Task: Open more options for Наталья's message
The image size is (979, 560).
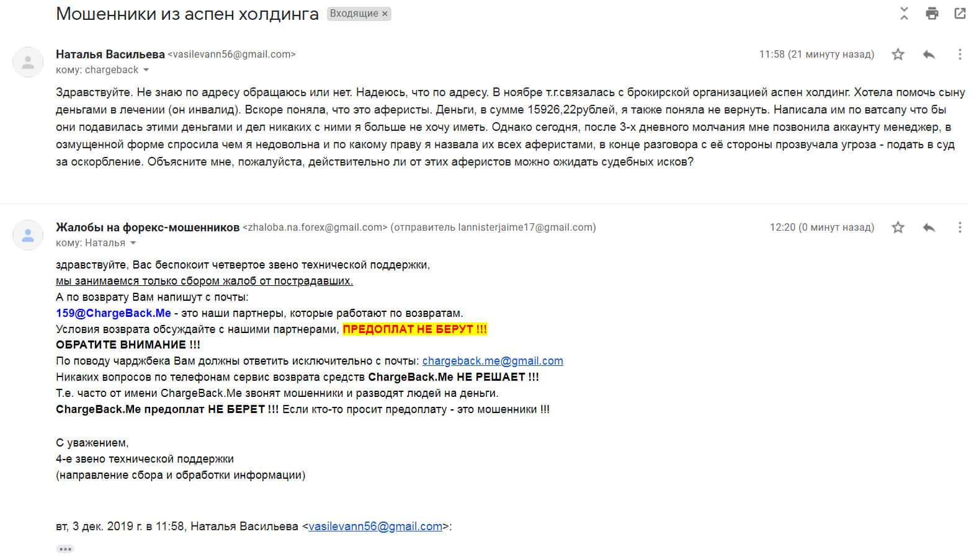Action: [960, 55]
